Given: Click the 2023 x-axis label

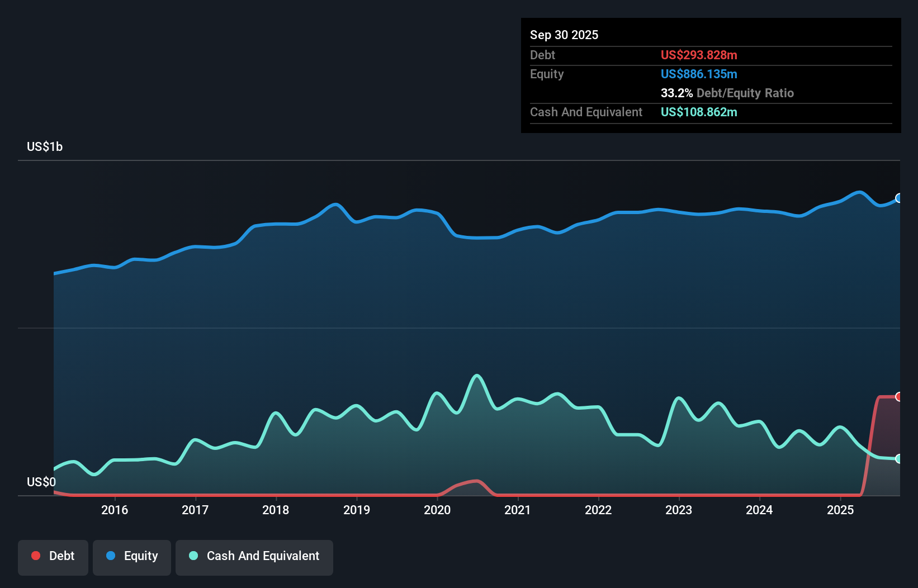Looking at the screenshot, I should 679,510.
